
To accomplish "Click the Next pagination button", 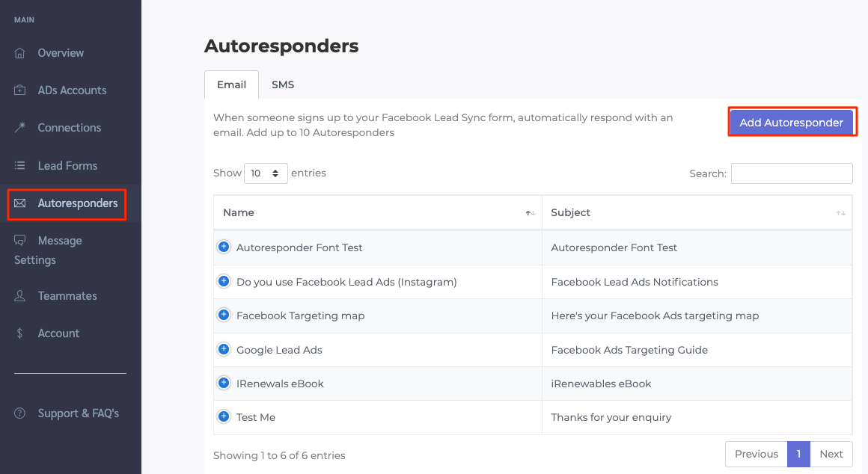I will tap(831, 454).
